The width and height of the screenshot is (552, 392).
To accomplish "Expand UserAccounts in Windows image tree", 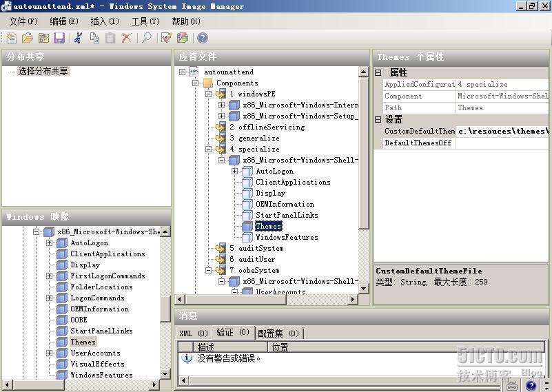I will [x=50, y=353].
